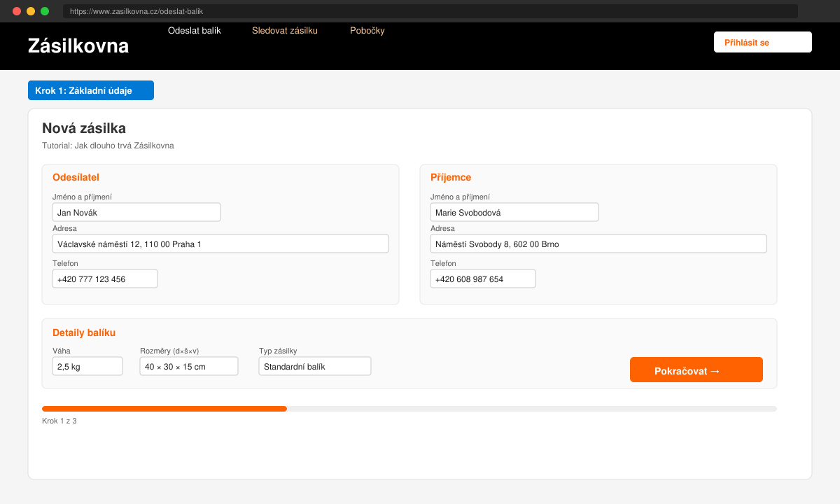Viewport: 840px width, 504px height.
Task: Open the Typ zásilky Standardní balík field
Action: 315,366
